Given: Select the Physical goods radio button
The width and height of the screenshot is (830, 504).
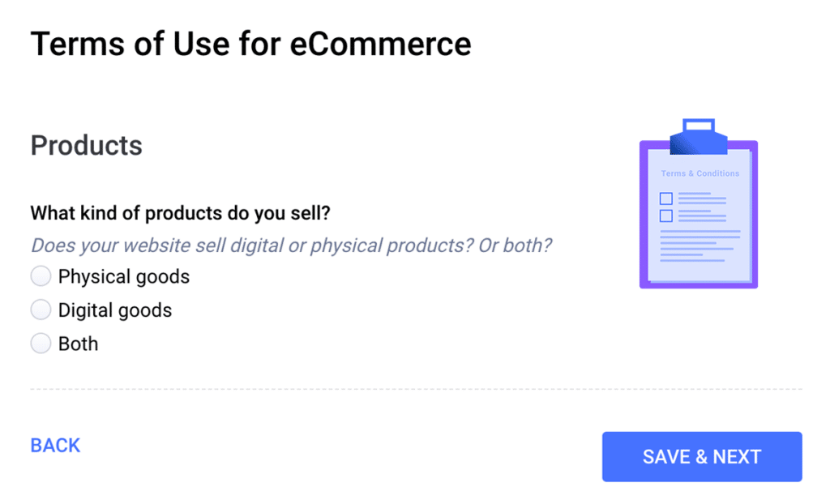Looking at the screenshot, I should 41,277.
